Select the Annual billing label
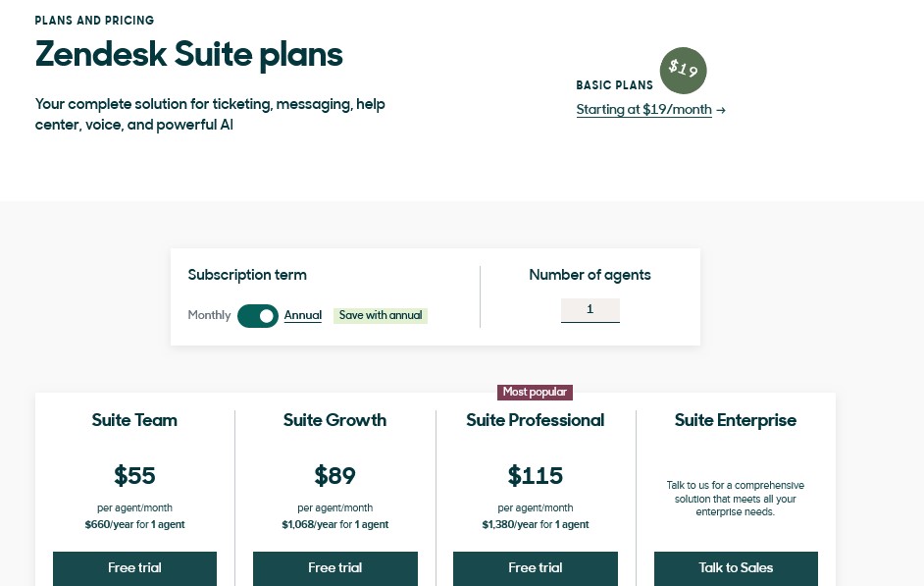 303,315
